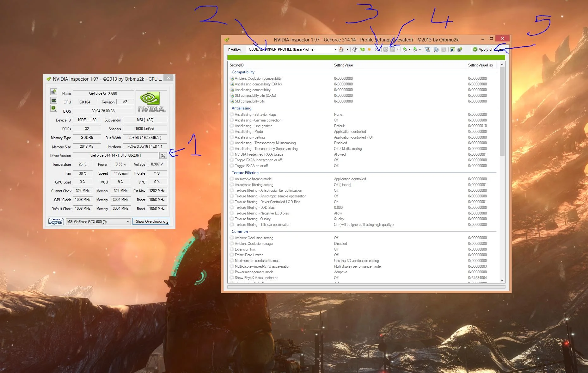Click the refresh arrows icon in the profile toolbar

(355, 49)
